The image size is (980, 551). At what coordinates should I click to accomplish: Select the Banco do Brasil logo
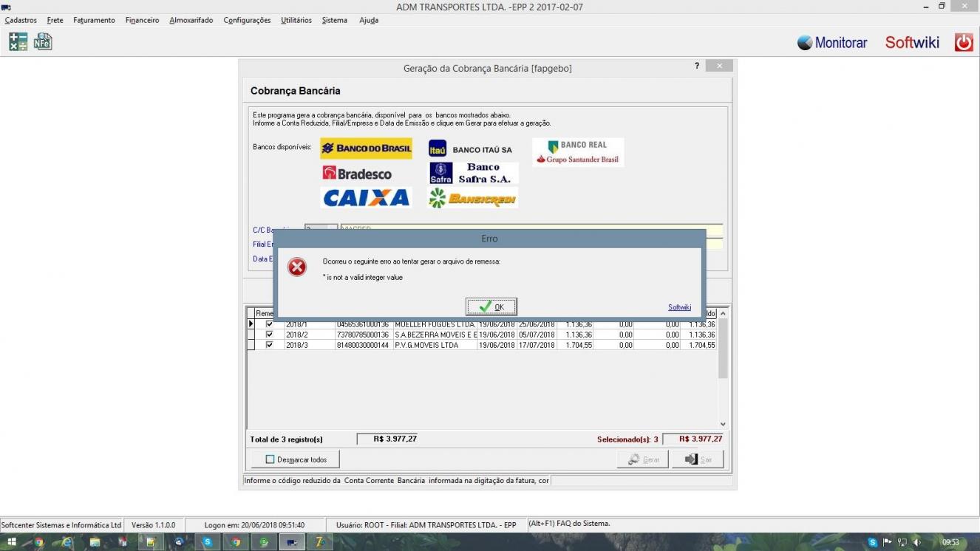[366, 148]
